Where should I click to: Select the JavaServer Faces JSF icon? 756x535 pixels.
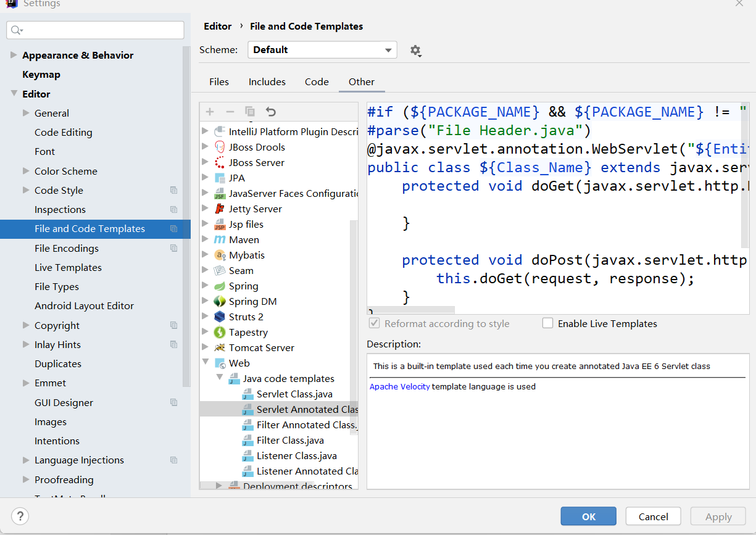coord(220,193)
